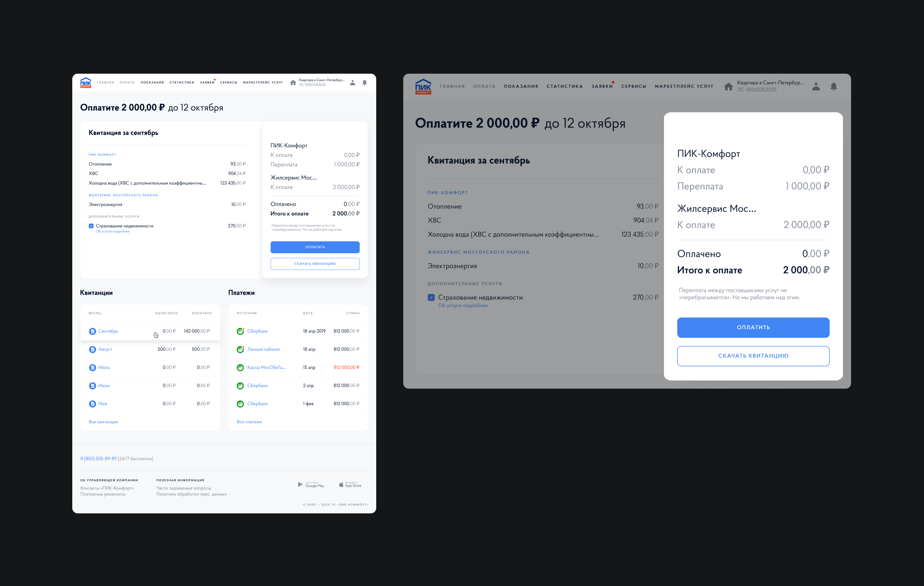This screenshot has width=924, height=586.
Task: Open apartment account selector in left header
Action: [x=321, y=82]
